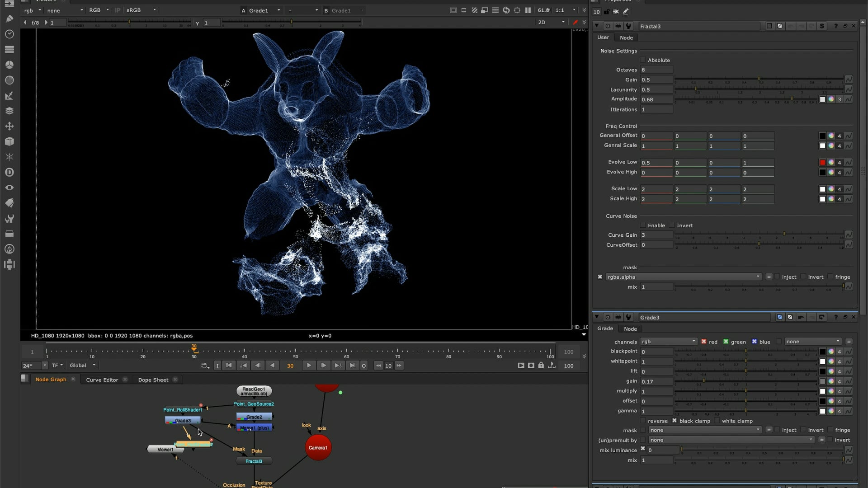This screenshot has width=868, height=488.
Task: Switch to the Dope Sheet tab
Action: tap(153, 380)
